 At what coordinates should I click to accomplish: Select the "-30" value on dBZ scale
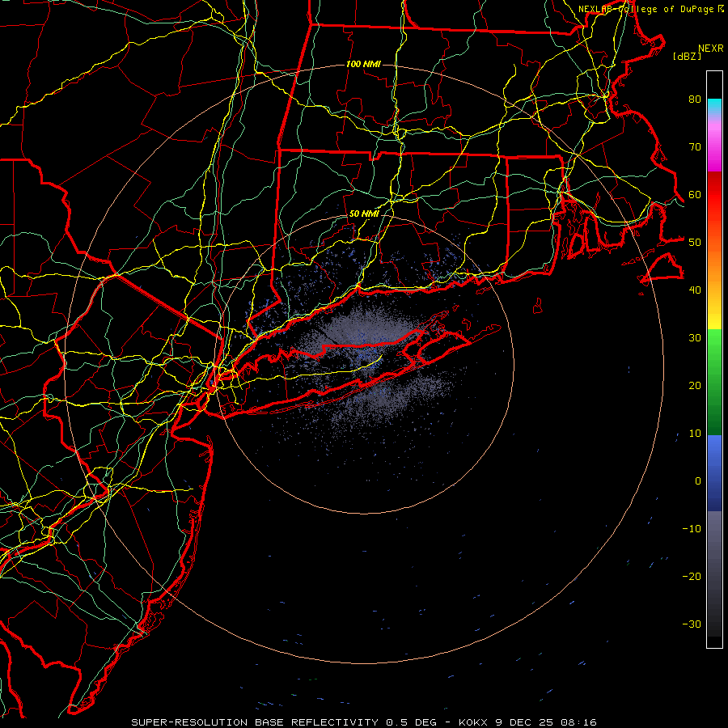692,624
